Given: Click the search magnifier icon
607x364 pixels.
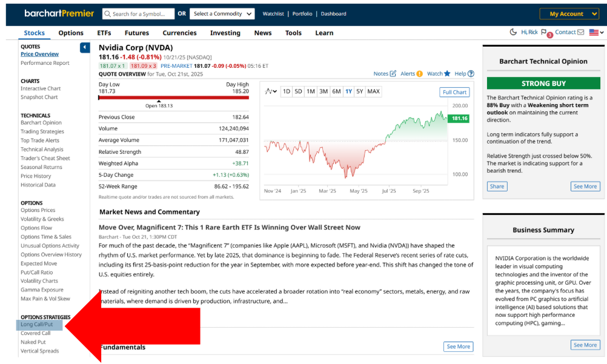Looking at the screenshot, I should (x=107, y=14).
